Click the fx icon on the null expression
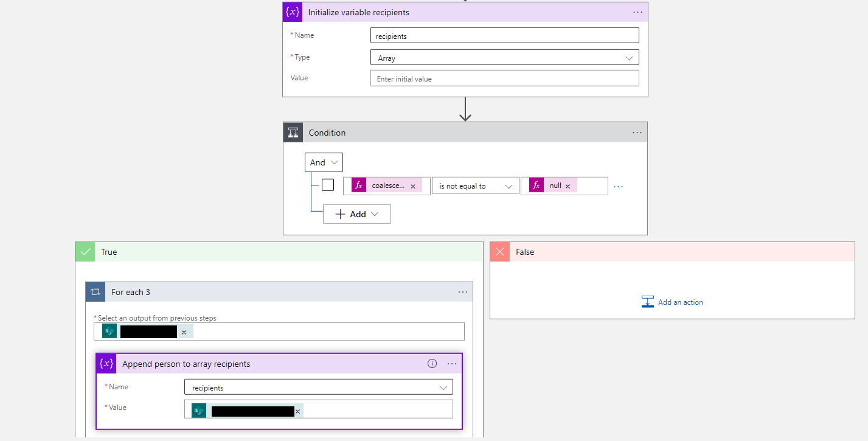The height and width of the screenshot is (441, 868). point(536,185)
